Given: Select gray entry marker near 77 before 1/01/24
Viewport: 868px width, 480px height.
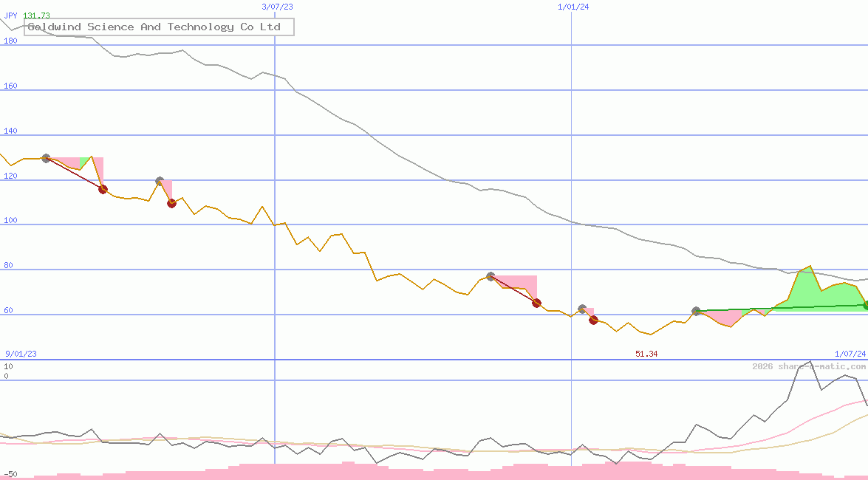Looking at the screenshot, I should tap(491, 276).
